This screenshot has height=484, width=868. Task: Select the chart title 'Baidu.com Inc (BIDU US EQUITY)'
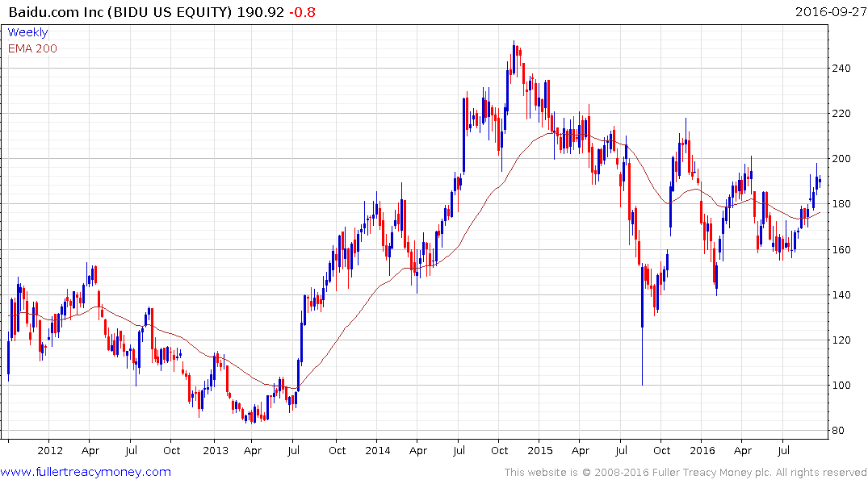120,12
